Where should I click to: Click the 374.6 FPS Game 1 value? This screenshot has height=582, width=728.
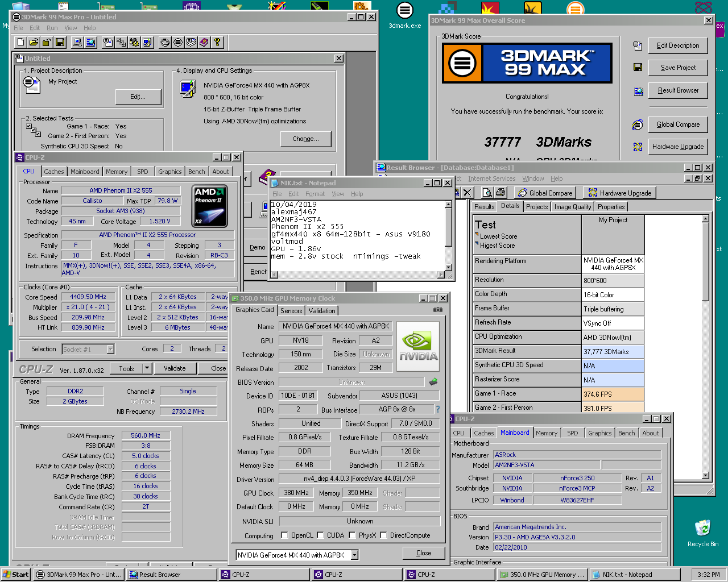click(x=613, y=394)
